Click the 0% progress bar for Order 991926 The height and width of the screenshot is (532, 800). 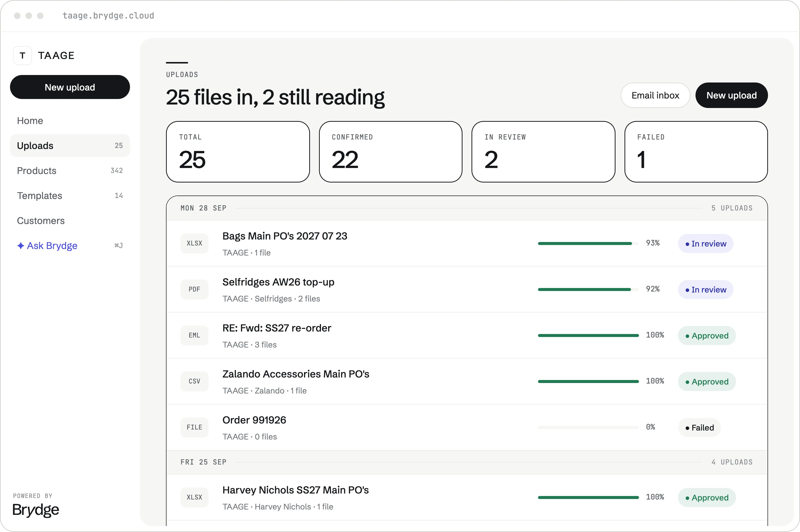[588, 427]
